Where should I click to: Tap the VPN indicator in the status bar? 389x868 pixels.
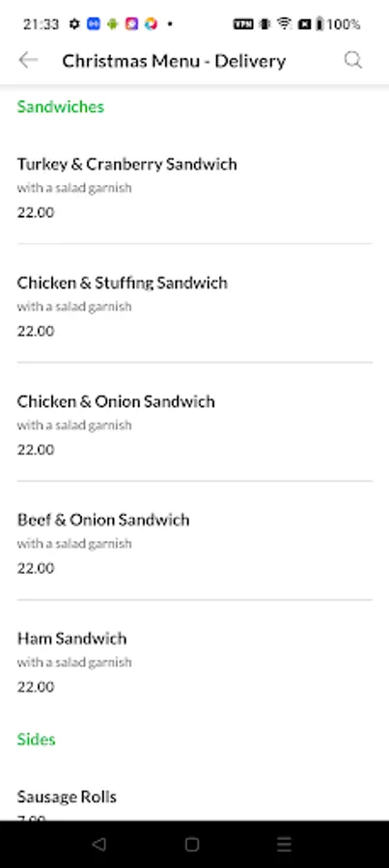pyautogui.click(x=243, y=24)
